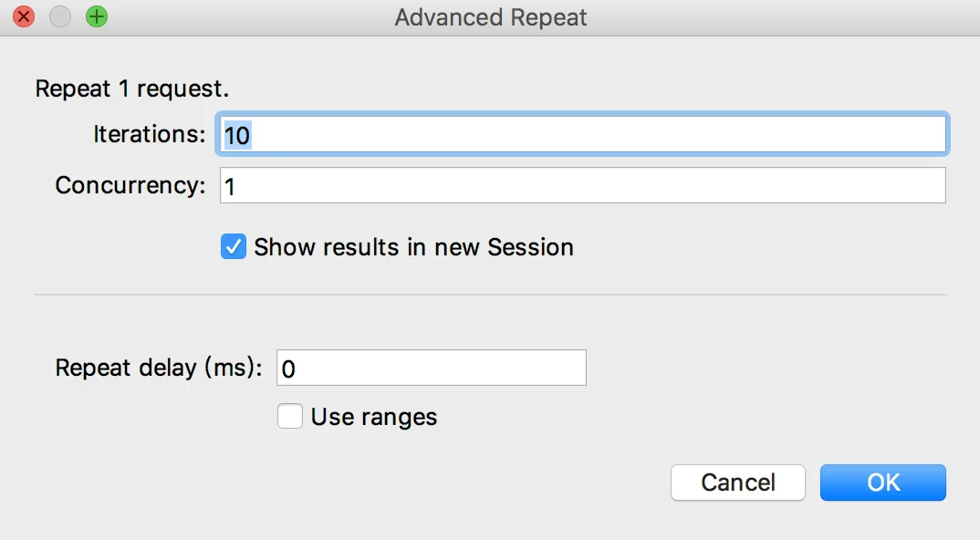This screenshot has height=540, width=980.
Task: Click the 0 value in Repeat delay field
Action: point(288,369)
